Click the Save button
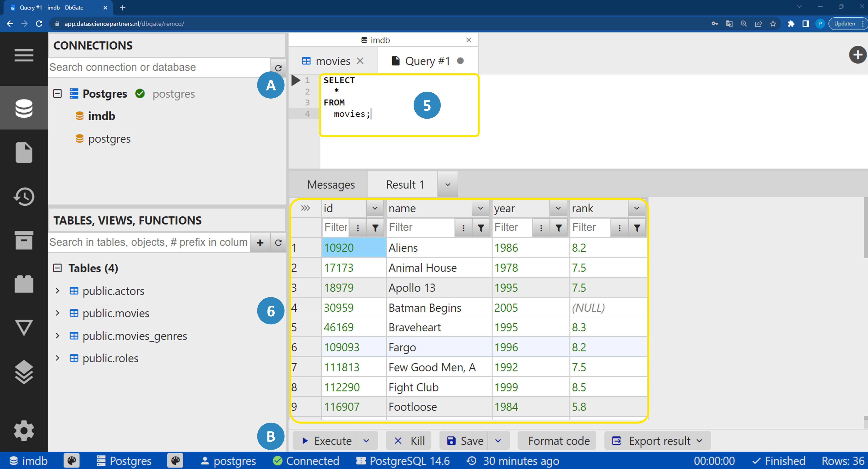The image size is (868, 469). [x=464, y=441]
